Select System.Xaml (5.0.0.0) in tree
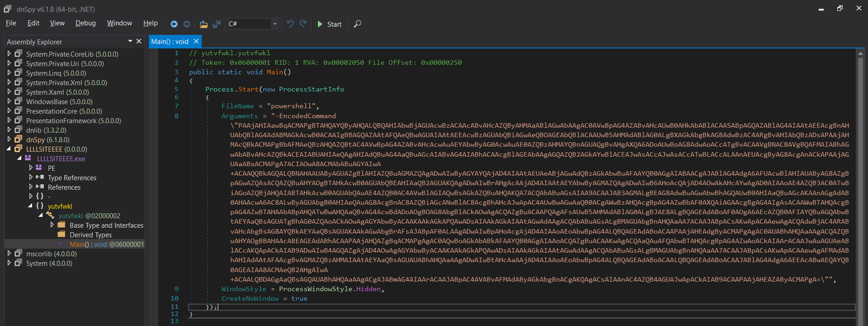 click(57, 92)
